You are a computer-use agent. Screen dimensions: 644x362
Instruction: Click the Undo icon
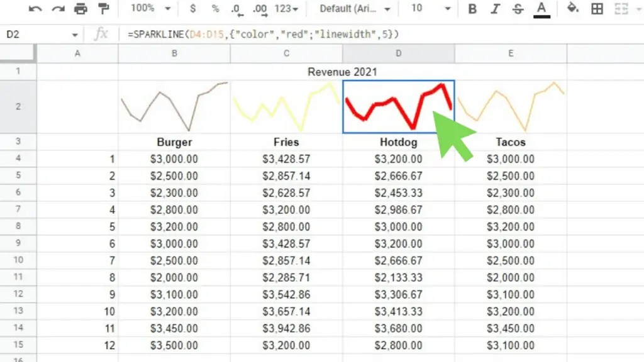[x=35, y=9]
